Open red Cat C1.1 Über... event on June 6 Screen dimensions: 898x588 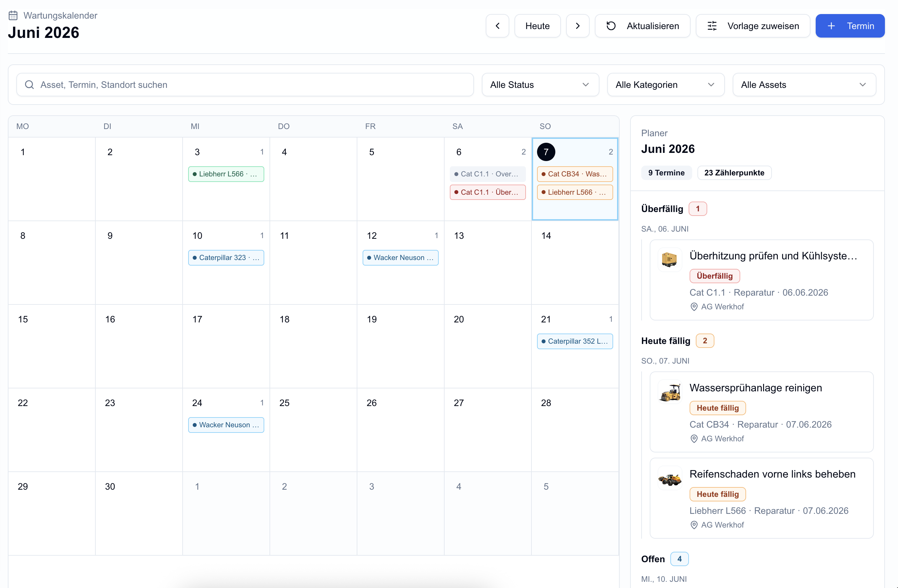487,192
